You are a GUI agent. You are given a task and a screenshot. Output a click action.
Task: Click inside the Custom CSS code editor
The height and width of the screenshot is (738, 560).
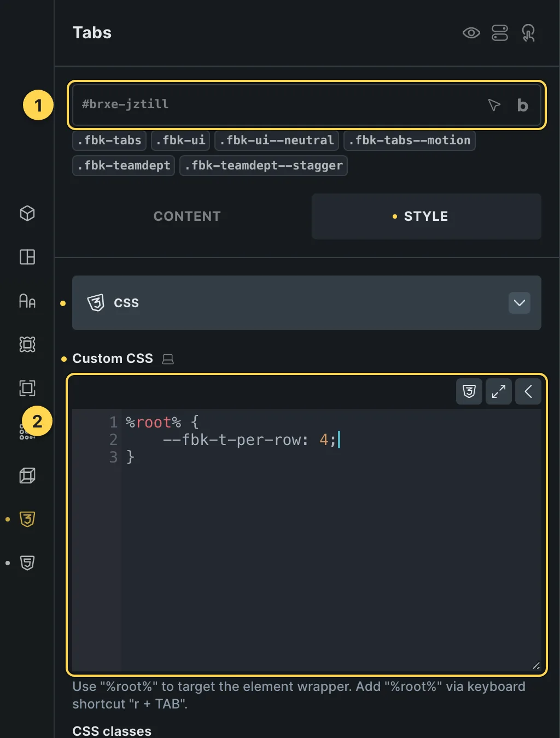tap(306, 540)
